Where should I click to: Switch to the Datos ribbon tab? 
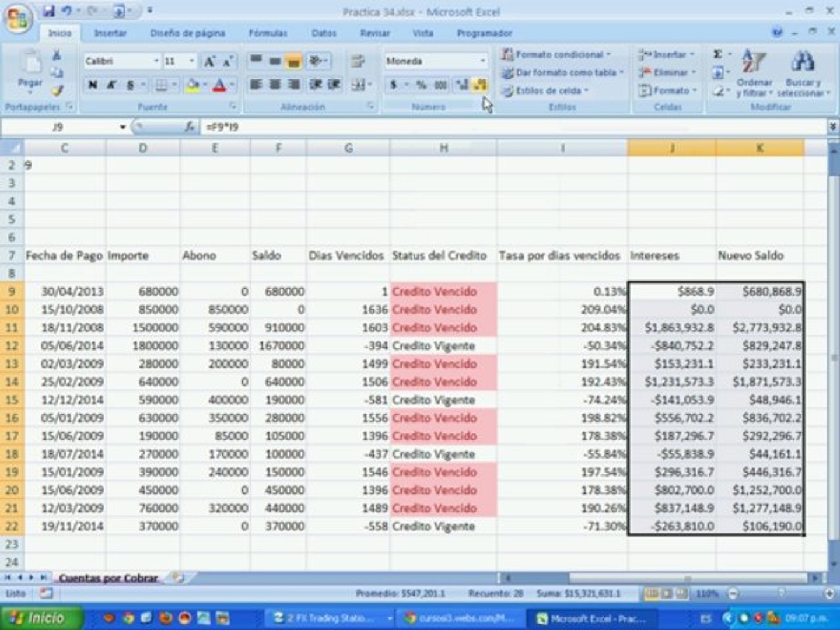pos(324,33)
